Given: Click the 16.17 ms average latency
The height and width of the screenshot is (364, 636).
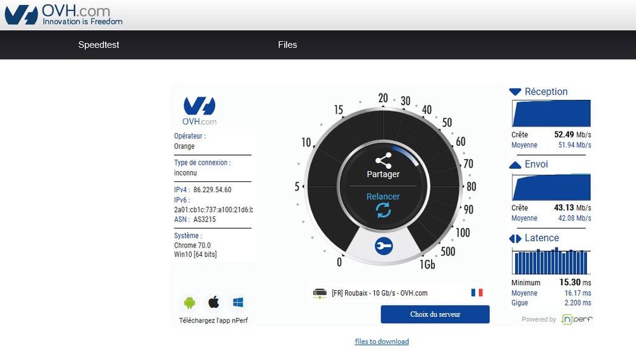Looking at the screenshot, I should [x=577, y=293].
